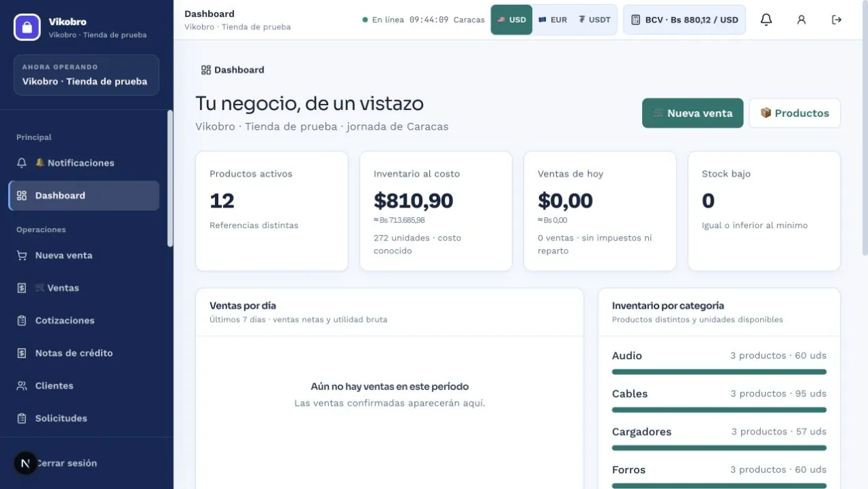Go to Nueva venta in sidebar
The width and height of the screenshot is (868, 489).
[x=84, y=255]
